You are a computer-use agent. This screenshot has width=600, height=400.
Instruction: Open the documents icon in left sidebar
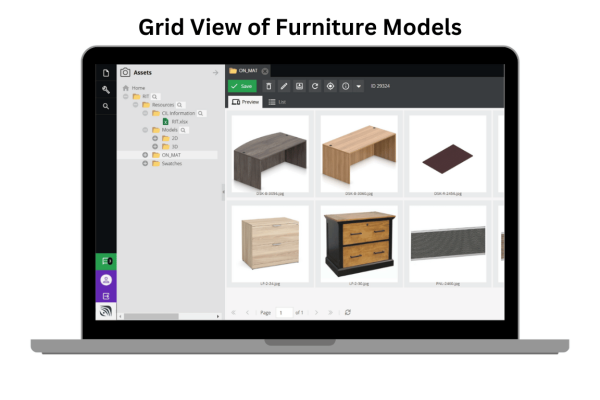pos(105,72)
